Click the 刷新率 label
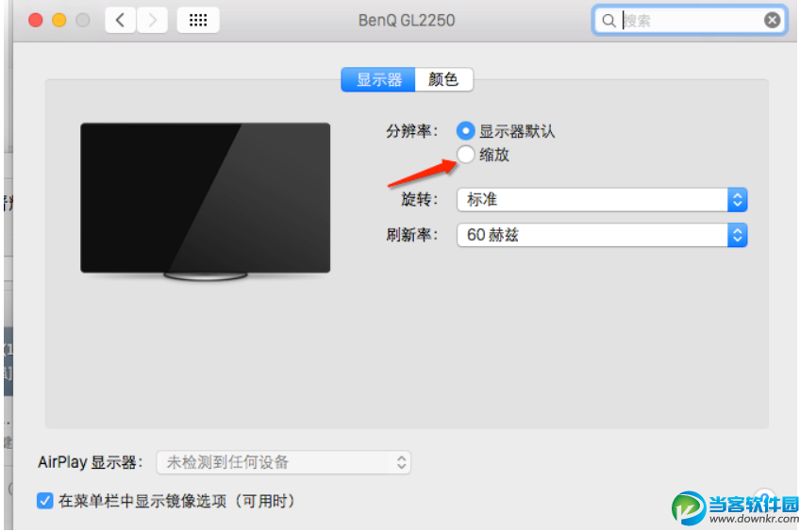This screenshot has width=800, height=532. 412,235
